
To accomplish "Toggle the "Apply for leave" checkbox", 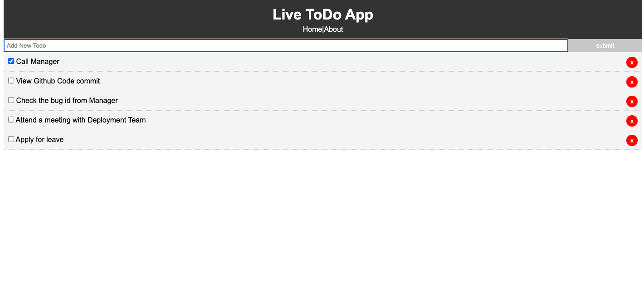I will coord(11,139).
